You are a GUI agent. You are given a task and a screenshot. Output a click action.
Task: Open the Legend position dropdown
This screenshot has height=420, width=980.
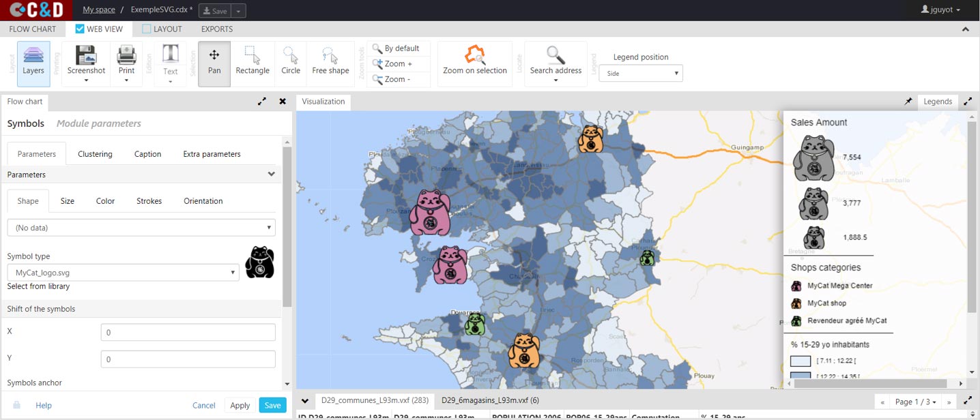pyautogui.click(x=641, y=73)
